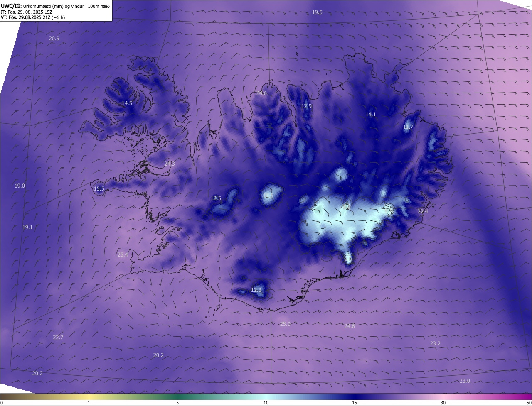Click the 25.0 value label
This screenshot has width=532, height=406.
[x=285, y=324]
